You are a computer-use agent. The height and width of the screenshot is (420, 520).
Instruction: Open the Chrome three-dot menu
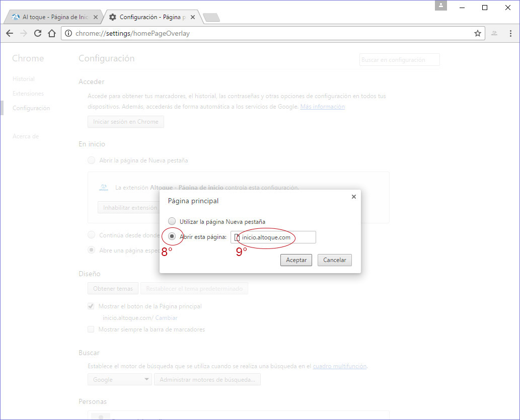click(510, 33)
